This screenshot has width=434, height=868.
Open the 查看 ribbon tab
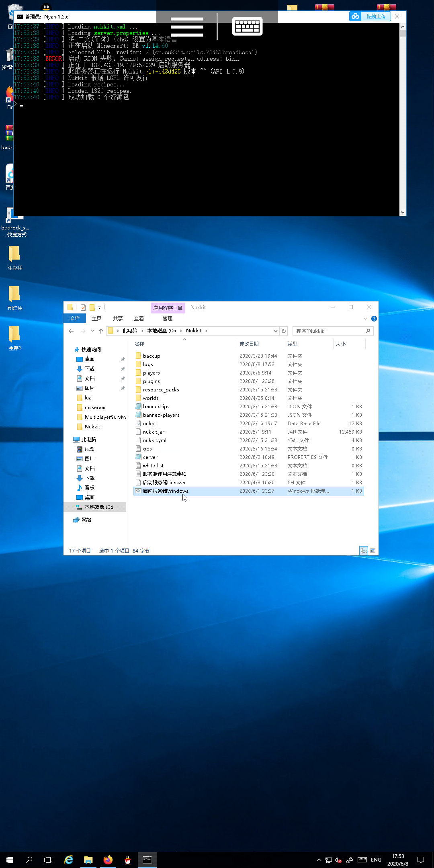[x=139, y=318]
